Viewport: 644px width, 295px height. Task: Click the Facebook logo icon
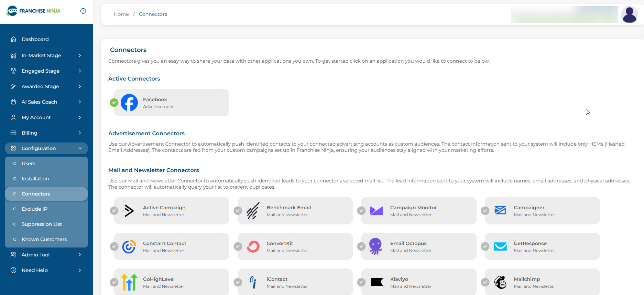129,103
